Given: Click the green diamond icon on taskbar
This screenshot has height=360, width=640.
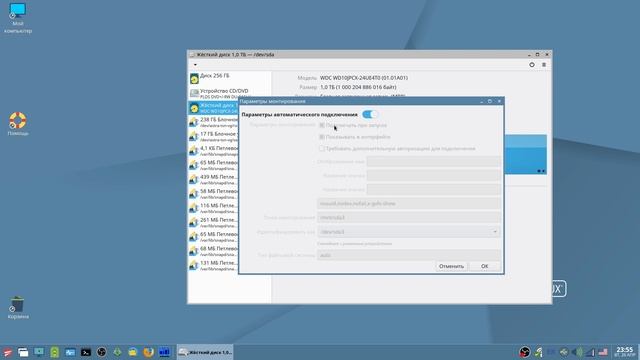Looking at the screenshot, I should [x=117, y=352].
